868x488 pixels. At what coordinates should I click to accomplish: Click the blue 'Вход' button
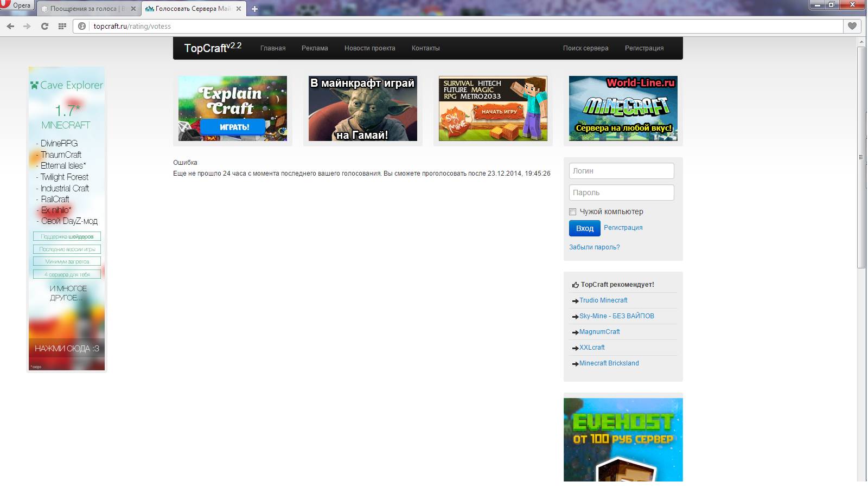(x=585, y=228)
